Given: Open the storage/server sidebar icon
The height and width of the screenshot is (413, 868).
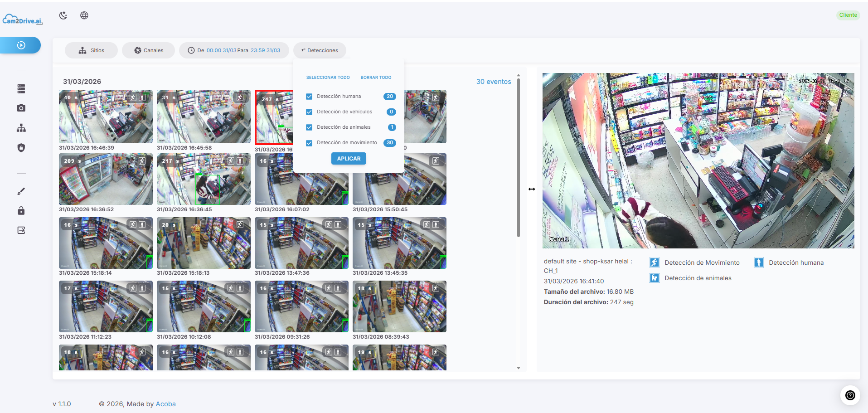Looking at the screenshot, I should click(x=21, y=89).
